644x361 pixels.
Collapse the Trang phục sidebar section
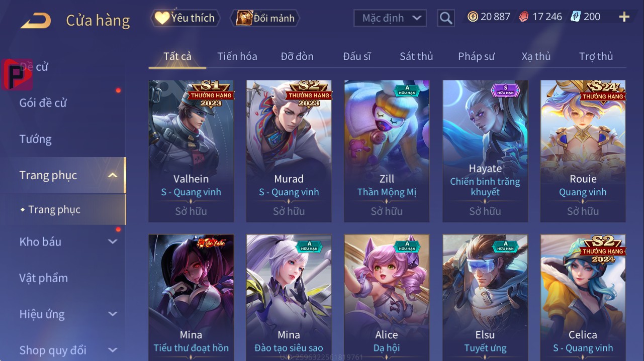(113, 175)
